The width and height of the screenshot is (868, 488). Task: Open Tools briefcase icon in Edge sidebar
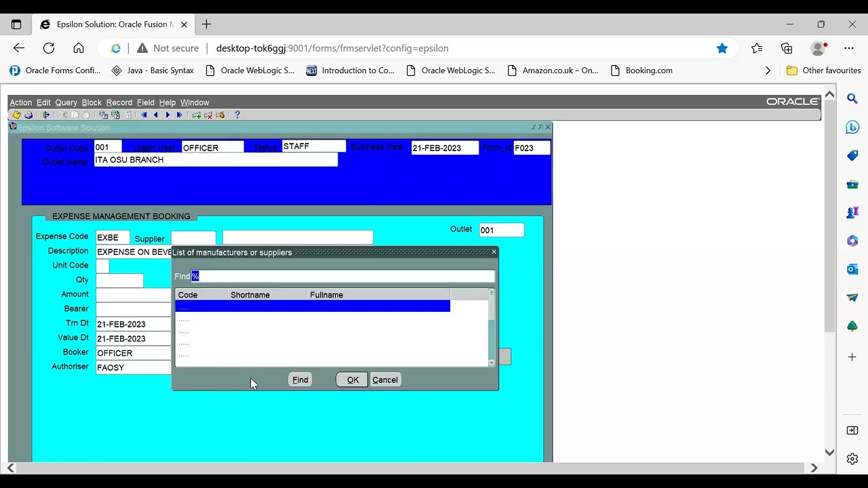(x=852, y=184)
